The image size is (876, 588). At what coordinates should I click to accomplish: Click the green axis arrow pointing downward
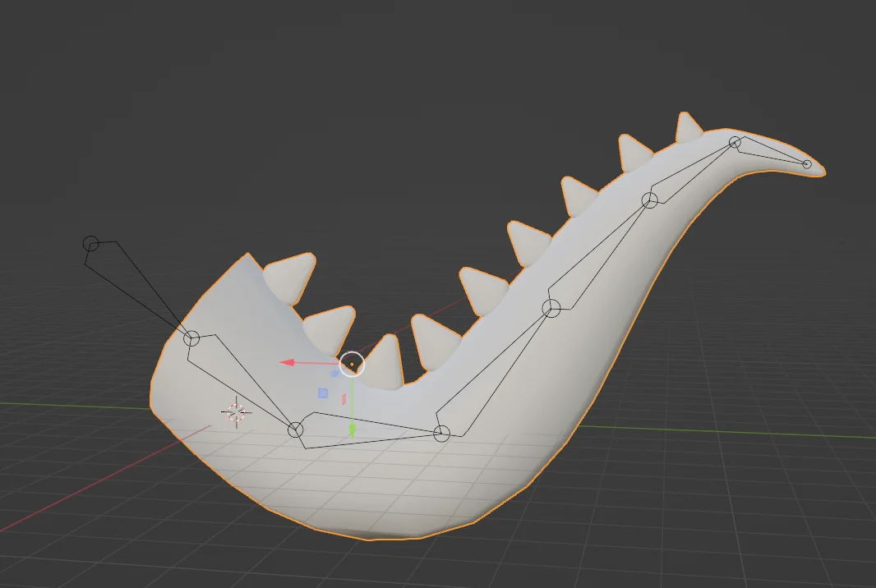pyautogui.click(x=353, y=427)
